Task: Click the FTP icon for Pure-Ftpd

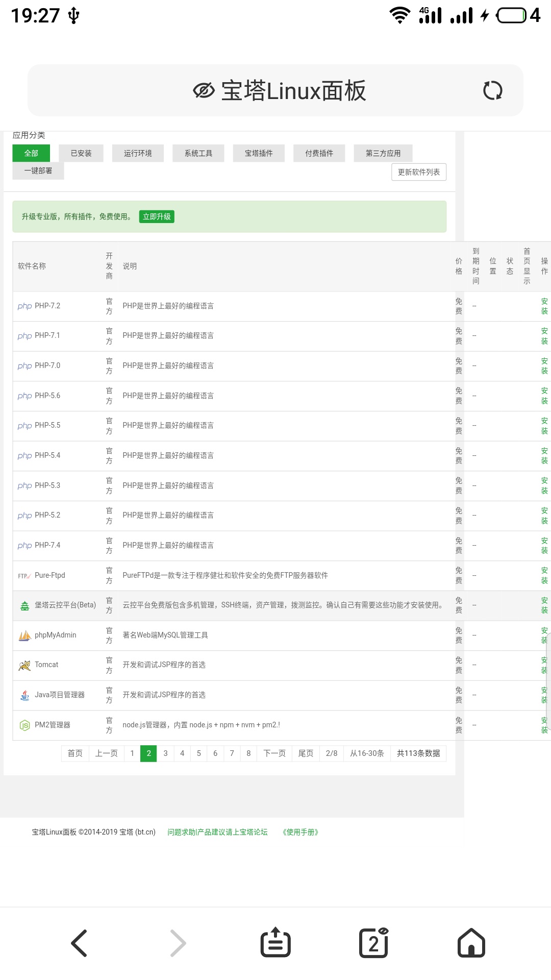Action: click(24, 576)
